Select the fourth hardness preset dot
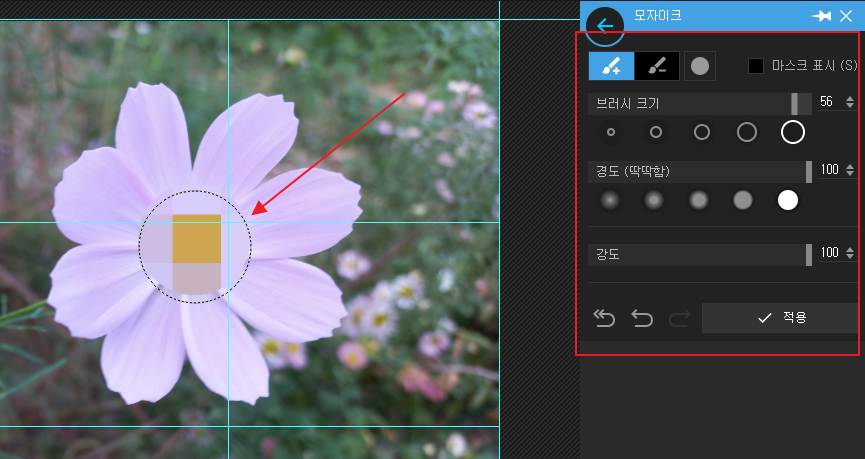The image size is (865, 459). click(x=743, y=200)
